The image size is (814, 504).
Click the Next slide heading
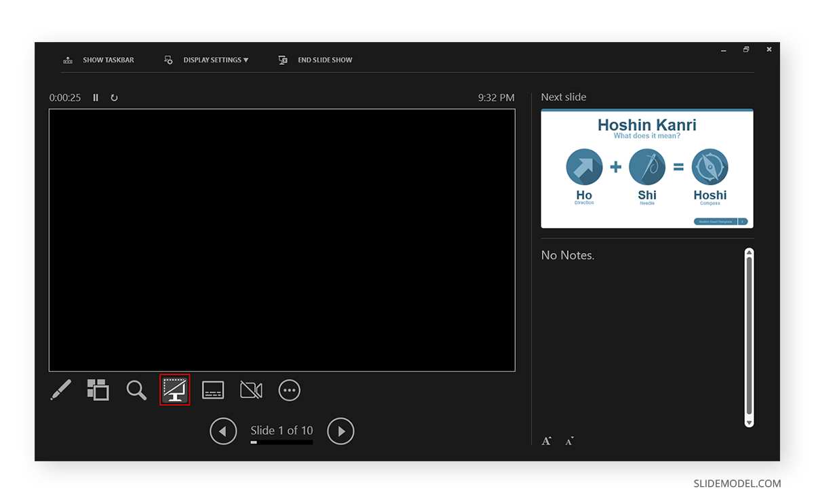click(564, 97)
